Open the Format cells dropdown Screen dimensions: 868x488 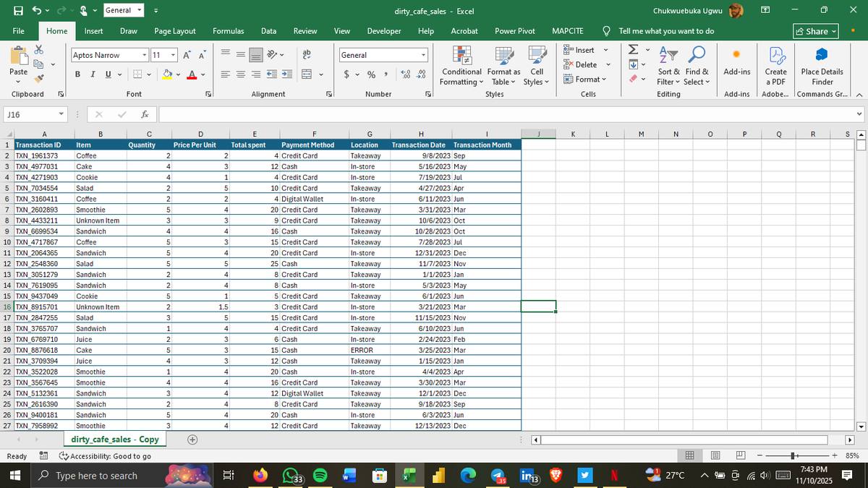point(587,79)
